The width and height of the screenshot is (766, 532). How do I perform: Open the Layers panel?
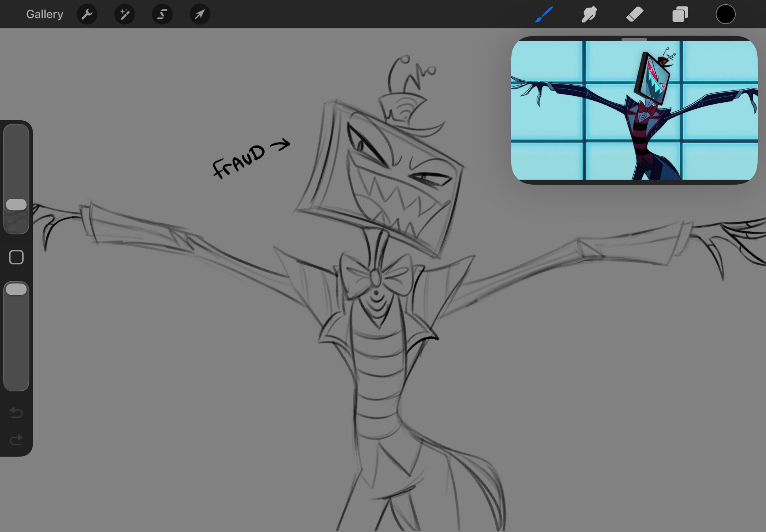point(680,15)
